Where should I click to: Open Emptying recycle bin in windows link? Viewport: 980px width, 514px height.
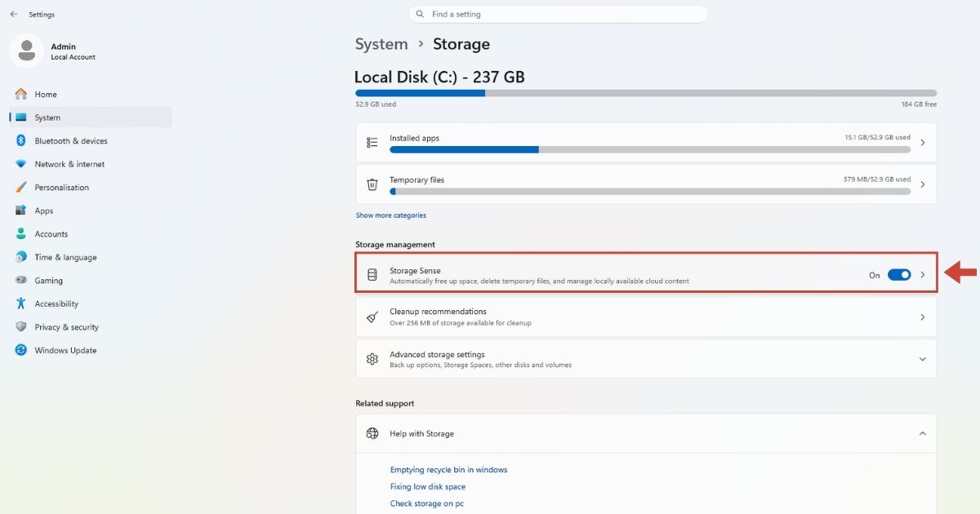448,470
